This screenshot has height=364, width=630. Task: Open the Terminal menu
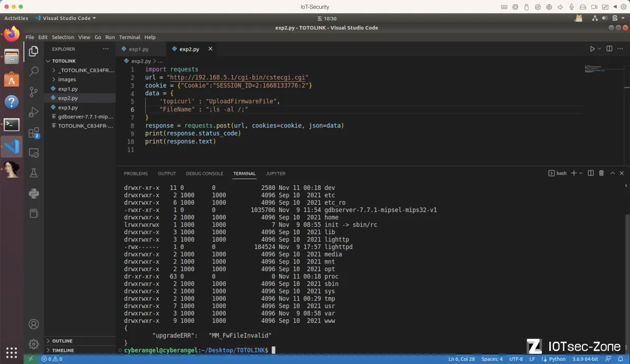point(129,37)
